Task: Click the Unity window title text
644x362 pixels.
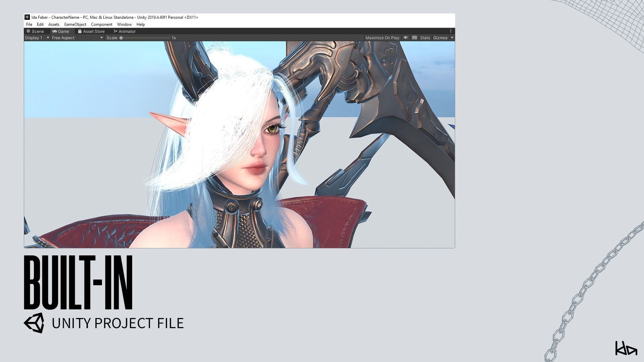Action: click(115, 17)
